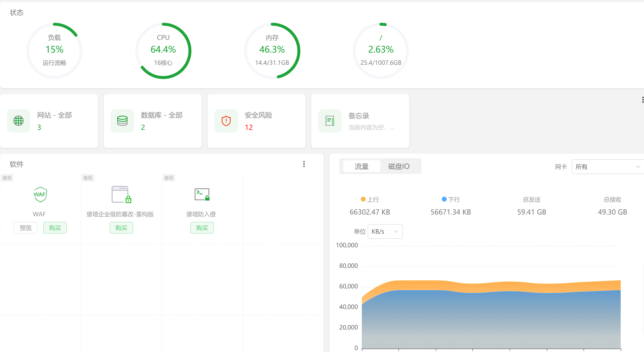Click the 59.41 GB total sent value
The image size is (644, 352).
pos(531,212)
